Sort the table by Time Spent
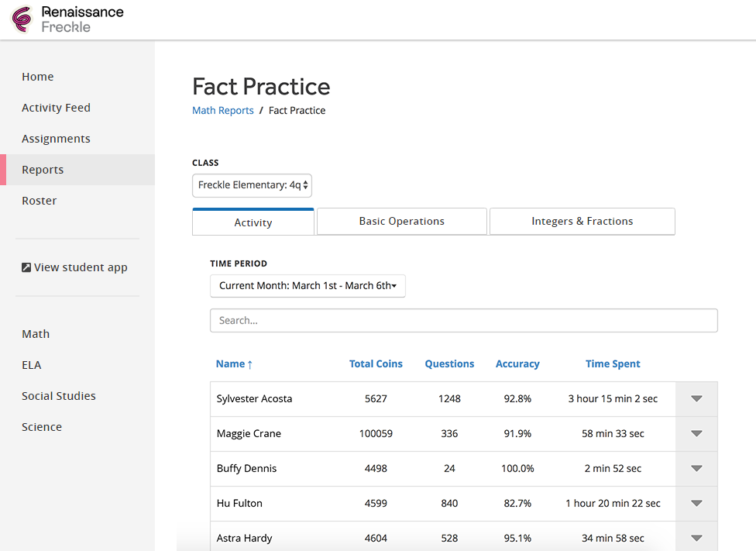Viewport: 756px width, 551px height. pyautogui.click(x=610, y=363)
